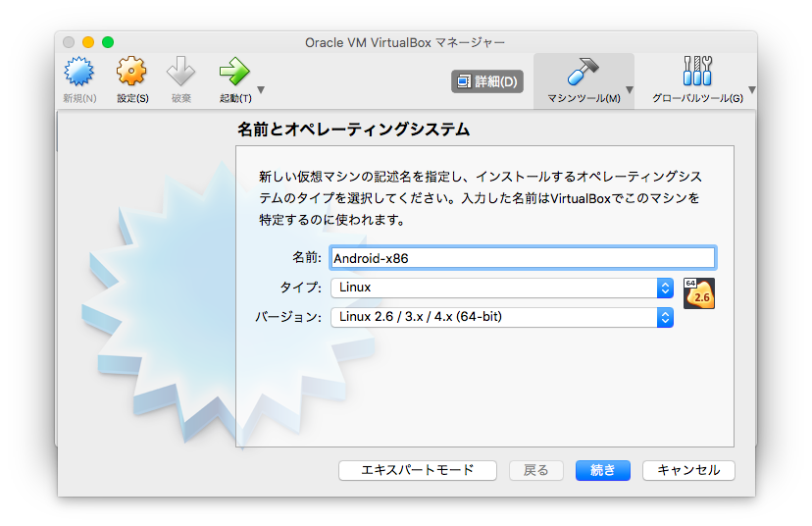Click the バージョン: label text
Viewport: 812px width, 526px height.
(x=288, y=317)
